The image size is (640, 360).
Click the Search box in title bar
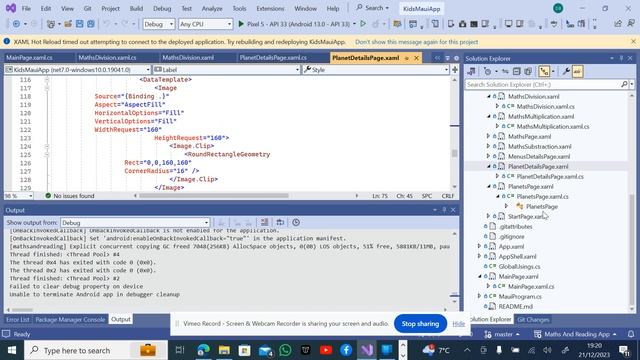[x=372, y=8]
